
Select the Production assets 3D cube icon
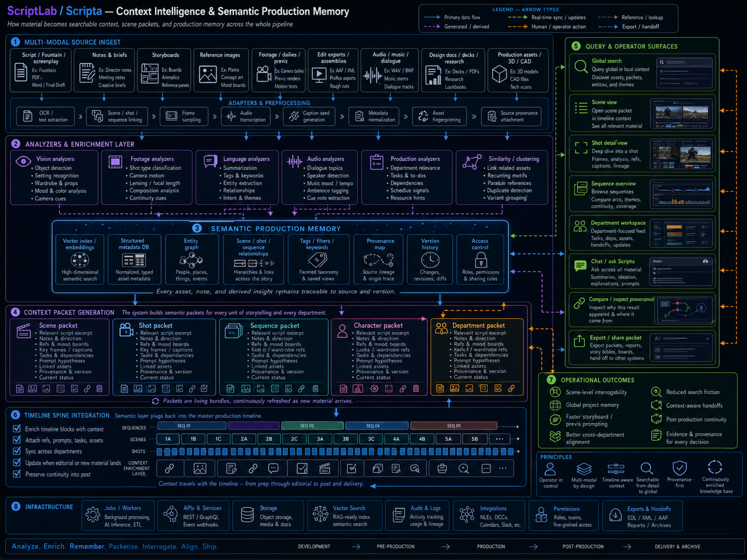[x=499, y=74]
